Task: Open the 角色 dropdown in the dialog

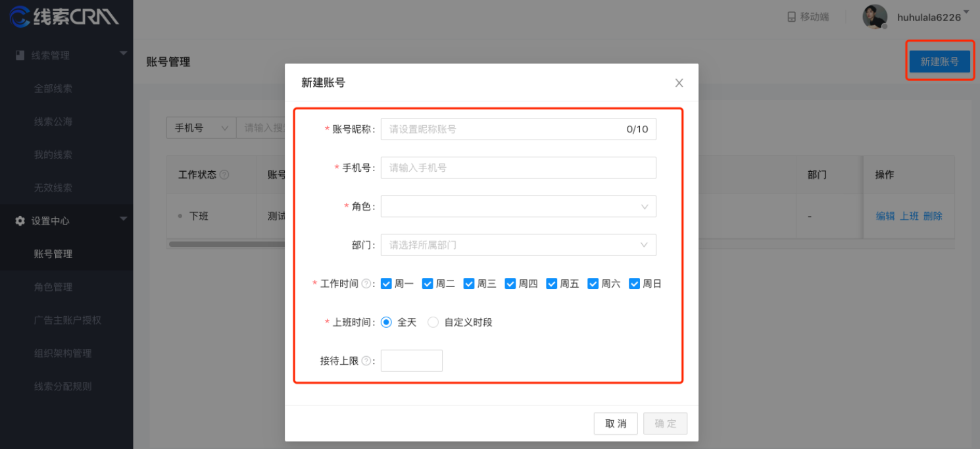Action: (x=518, y=206)
